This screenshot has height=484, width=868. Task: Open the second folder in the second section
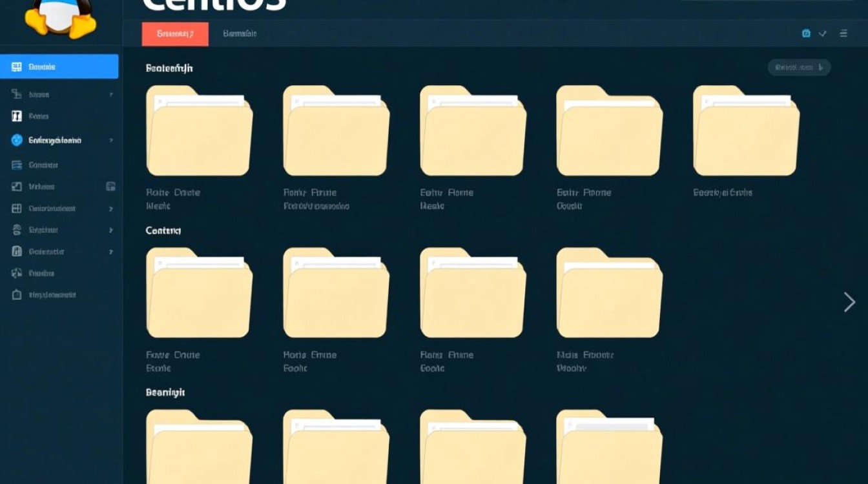pos(336,293)
